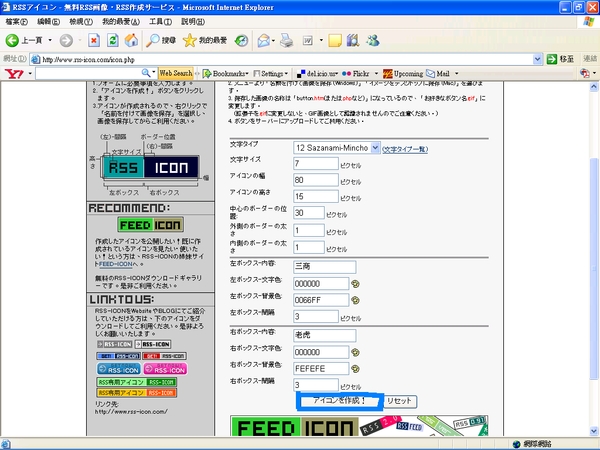Open the 檢視 (View) menu

coord(81,22)
